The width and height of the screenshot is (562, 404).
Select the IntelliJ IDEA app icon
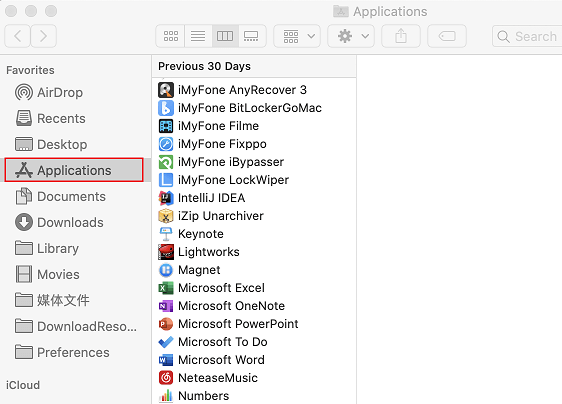pyautogui.click(x=166, y=198)
